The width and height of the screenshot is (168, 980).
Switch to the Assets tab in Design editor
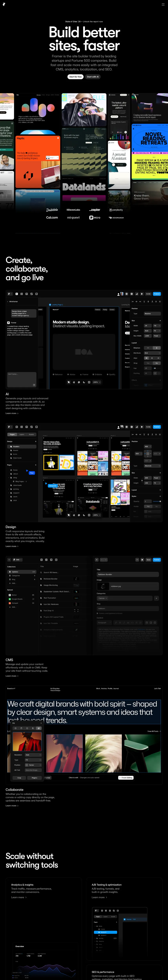click(31, 435)
